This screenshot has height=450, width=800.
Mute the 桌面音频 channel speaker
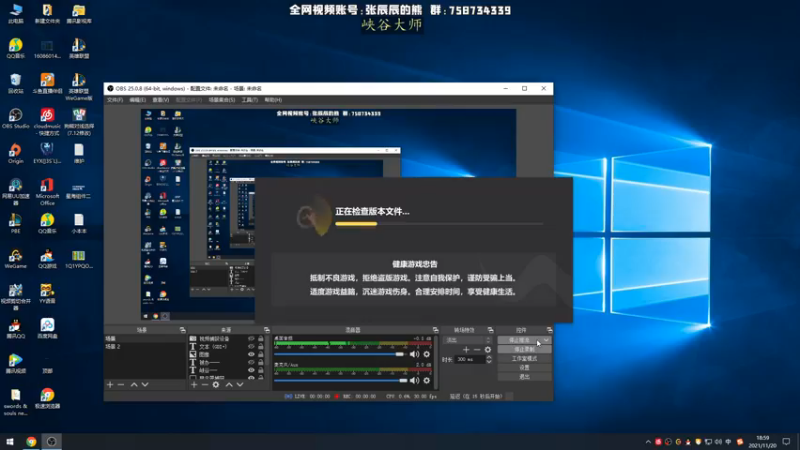(x=415, y=354)
